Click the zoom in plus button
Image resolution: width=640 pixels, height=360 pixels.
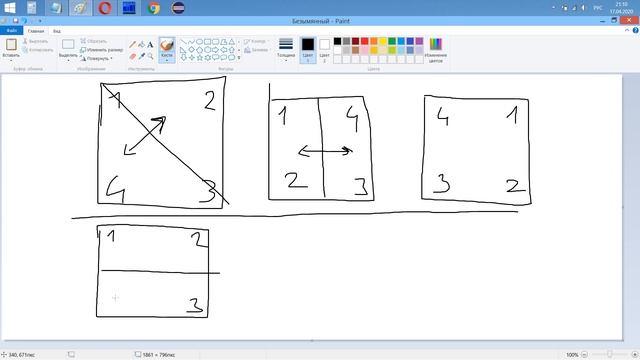click(x=635, y=355)
